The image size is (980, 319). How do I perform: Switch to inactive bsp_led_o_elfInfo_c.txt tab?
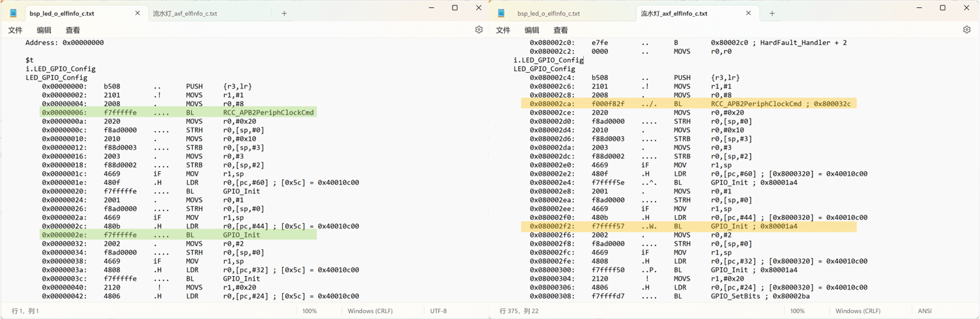tap(549, 13)
